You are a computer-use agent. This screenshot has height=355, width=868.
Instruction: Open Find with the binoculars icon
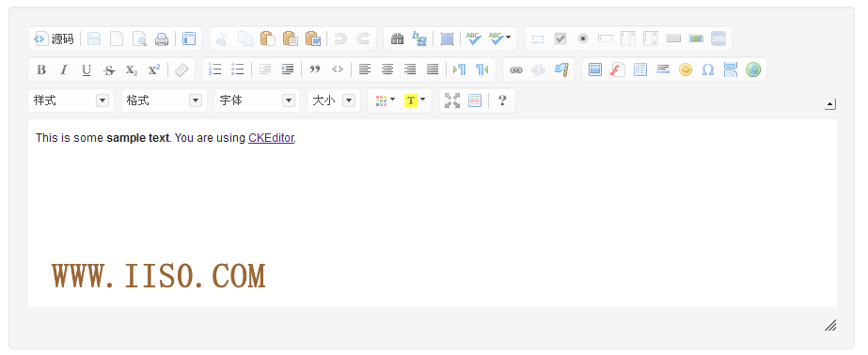pyautogui.click(x=397, y=39)
